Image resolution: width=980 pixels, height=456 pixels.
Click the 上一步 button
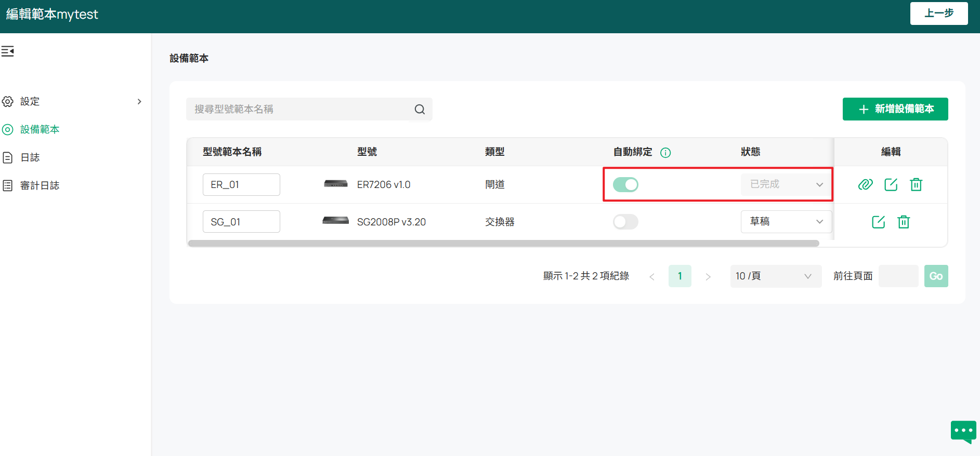pyautogui.click(x=939, y=14)
